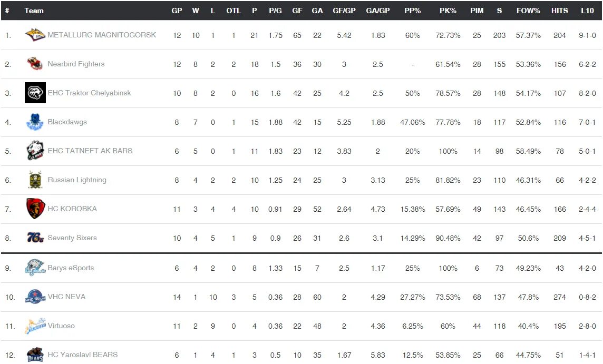Viewport: 603px width, 364px height.
Task: Click the Russian Lightning emblem icon
Action: [35, 180]
